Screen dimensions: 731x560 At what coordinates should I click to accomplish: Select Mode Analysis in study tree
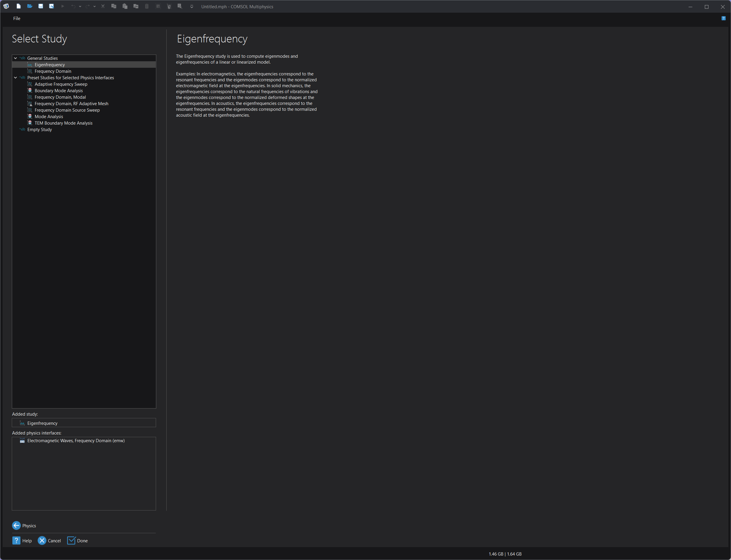click(49, 116)
